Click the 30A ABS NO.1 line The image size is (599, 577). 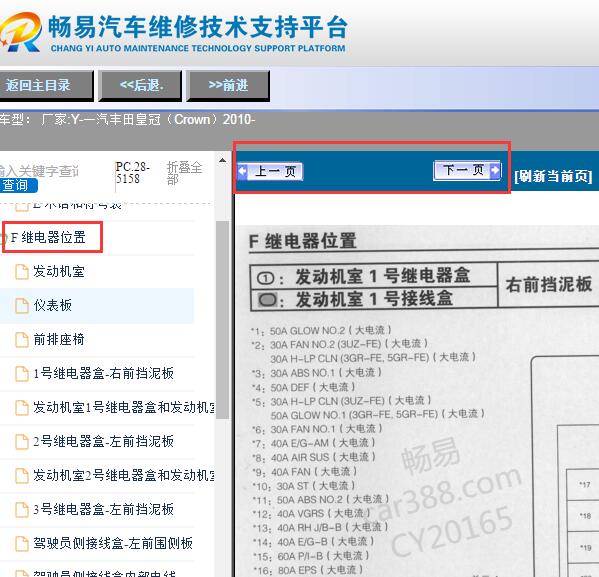tap(316, 373)
